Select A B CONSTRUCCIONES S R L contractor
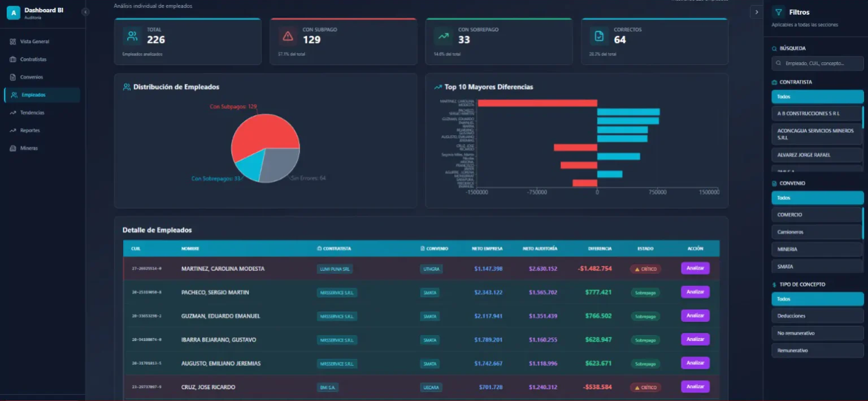 (817, 114)
